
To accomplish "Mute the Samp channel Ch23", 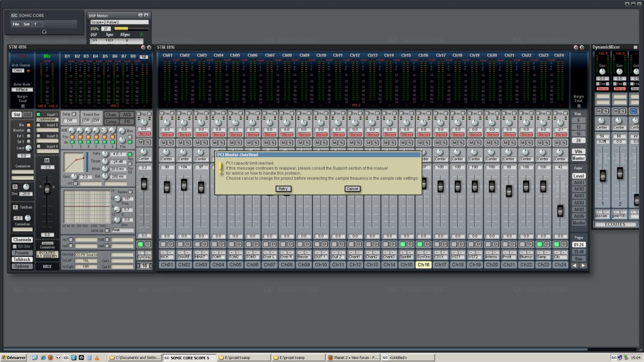I will click(540, 142).
